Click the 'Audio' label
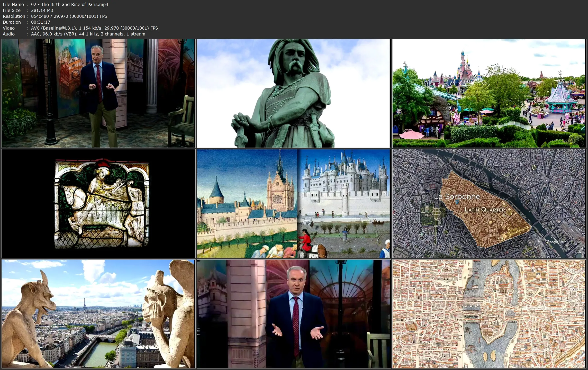 [9, 34]
